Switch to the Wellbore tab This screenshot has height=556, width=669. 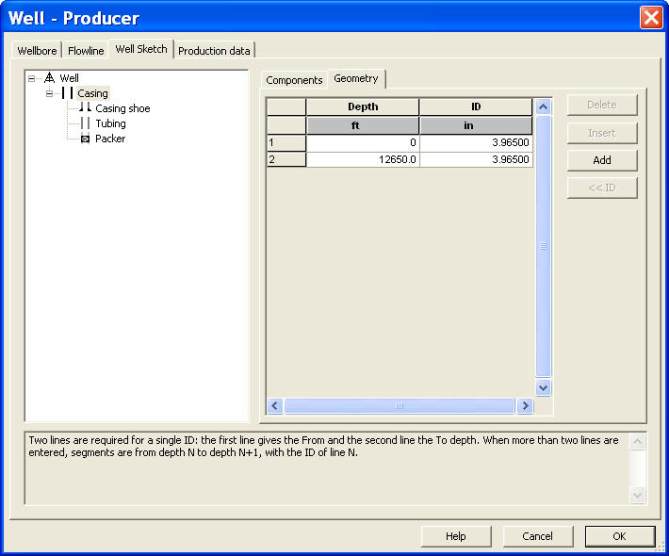click(x=38, y=51)
